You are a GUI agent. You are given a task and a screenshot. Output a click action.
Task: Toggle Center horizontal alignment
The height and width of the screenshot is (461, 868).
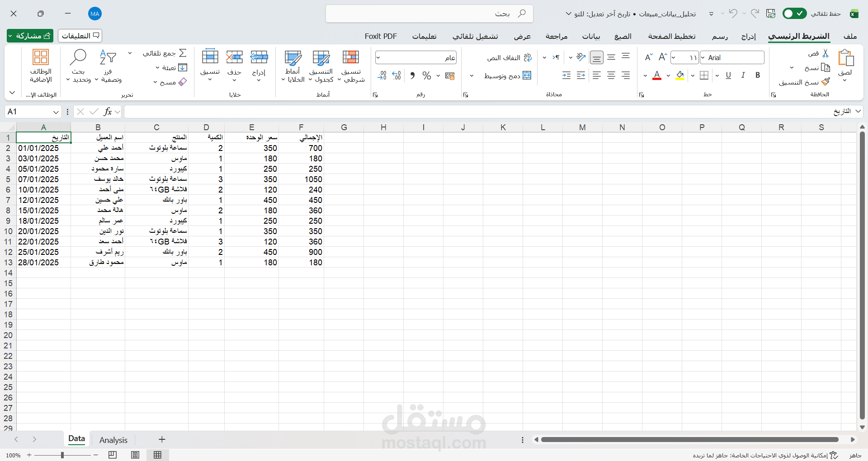click(x=611, y=75)
